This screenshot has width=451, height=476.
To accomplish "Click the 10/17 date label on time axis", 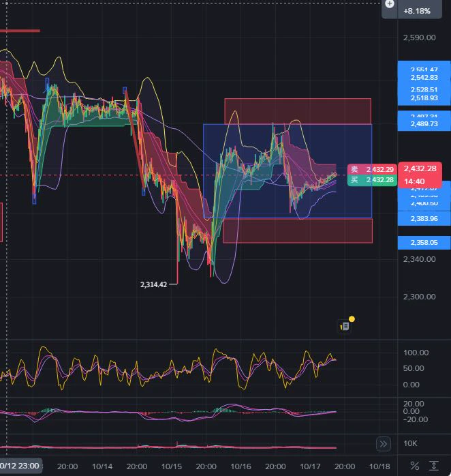I will click(310, 466).
